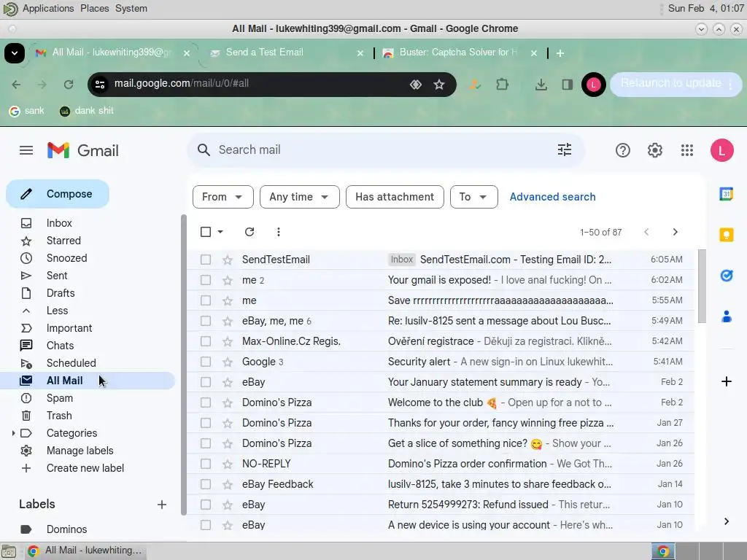
Task: Create a new label with Labels plus icon
Action: pos(162,505)
